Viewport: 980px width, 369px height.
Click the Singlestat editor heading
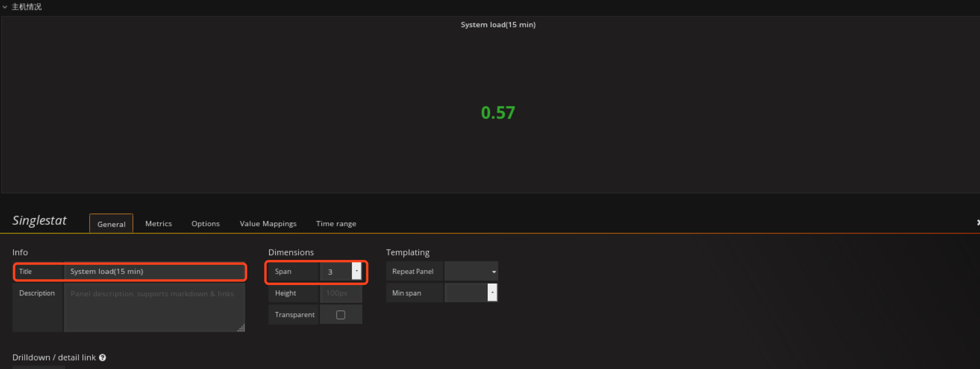[x=40, y=221]
